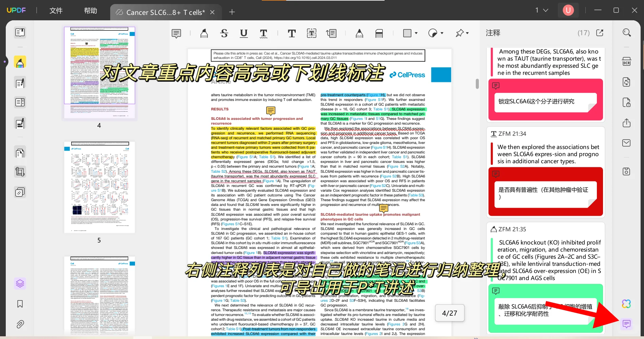Send the file by email icon

pos(627,143)
